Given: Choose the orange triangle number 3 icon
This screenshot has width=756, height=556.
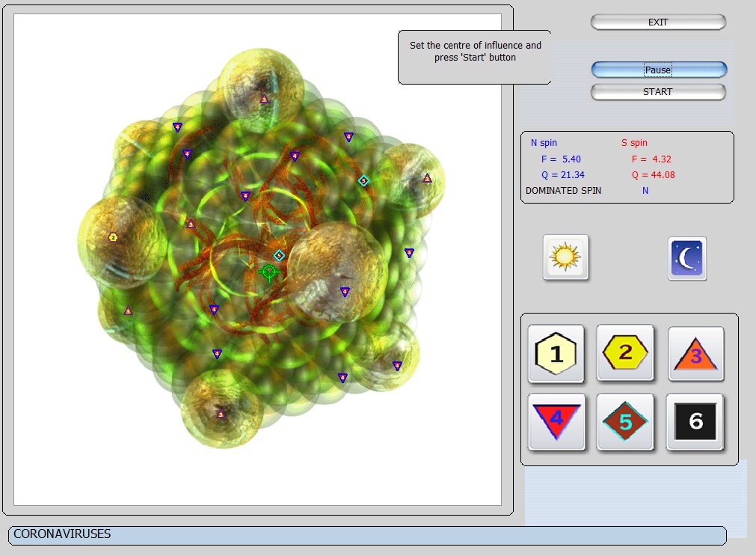Looking at the screenshot, I should [695, 354].
